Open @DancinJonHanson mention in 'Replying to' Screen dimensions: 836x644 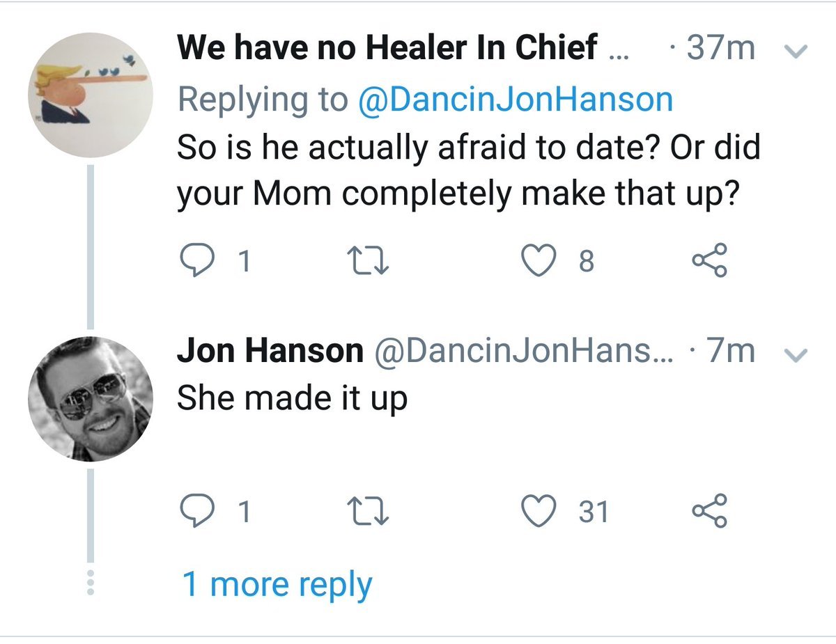point(515,100)
